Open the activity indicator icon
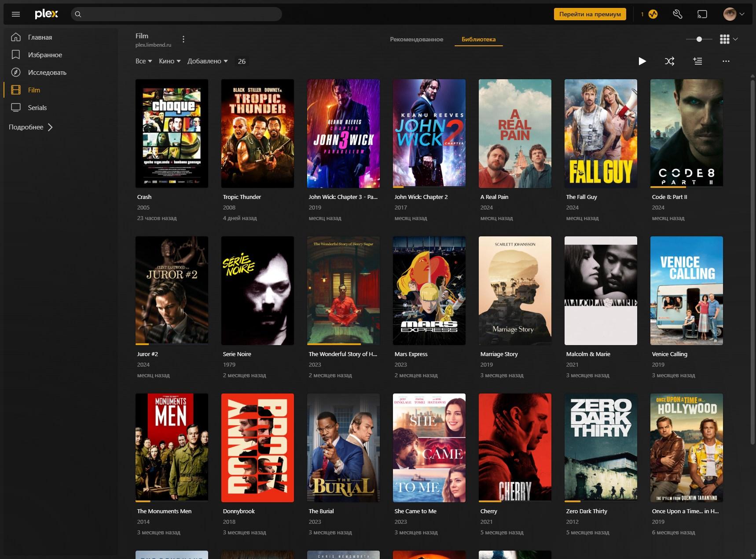 click(x=653, y=14)
